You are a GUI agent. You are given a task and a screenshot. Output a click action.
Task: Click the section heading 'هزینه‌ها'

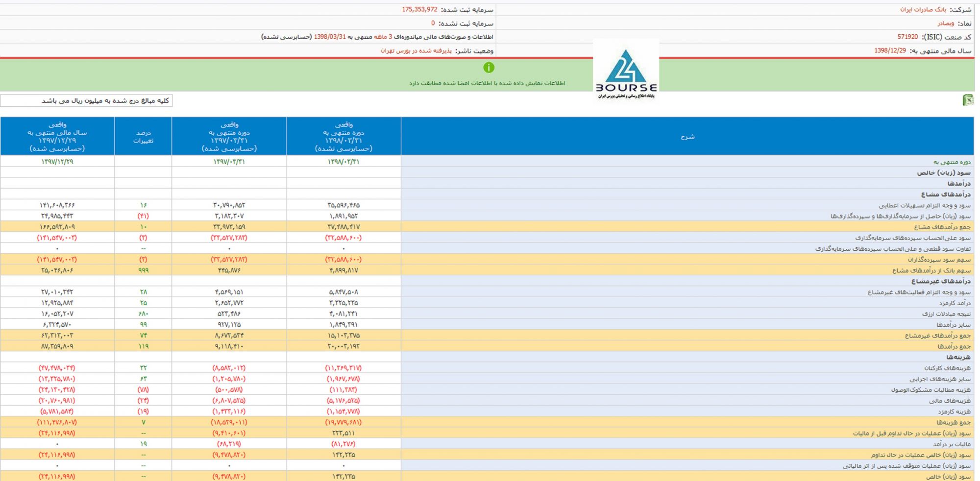coord(958,357)
